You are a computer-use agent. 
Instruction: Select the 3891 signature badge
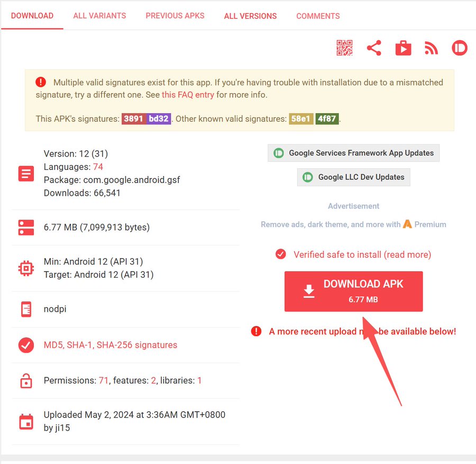point(134,119)
